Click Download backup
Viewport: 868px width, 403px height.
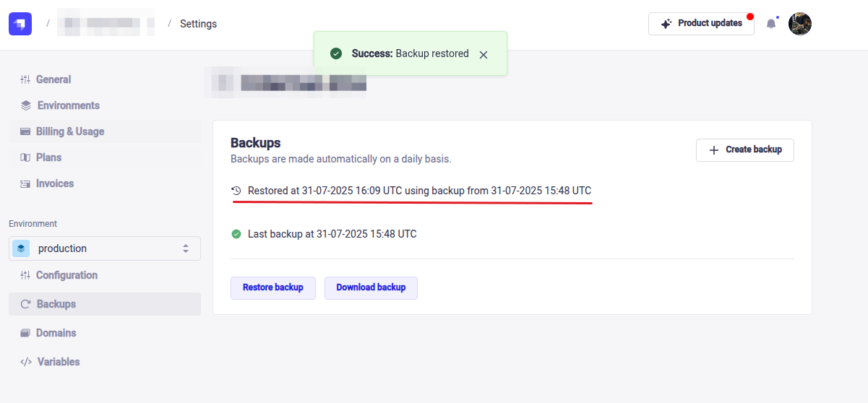[371, 287]
